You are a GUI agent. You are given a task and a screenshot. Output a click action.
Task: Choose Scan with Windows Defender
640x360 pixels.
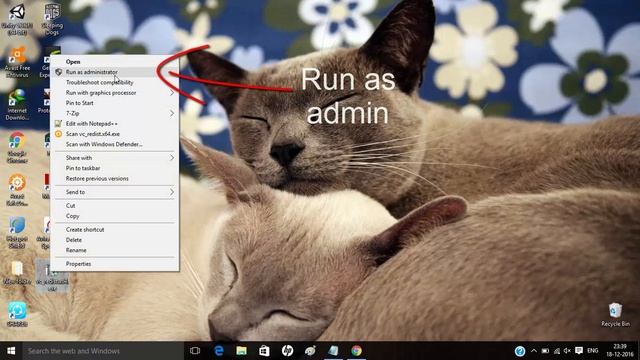(115, 144)
